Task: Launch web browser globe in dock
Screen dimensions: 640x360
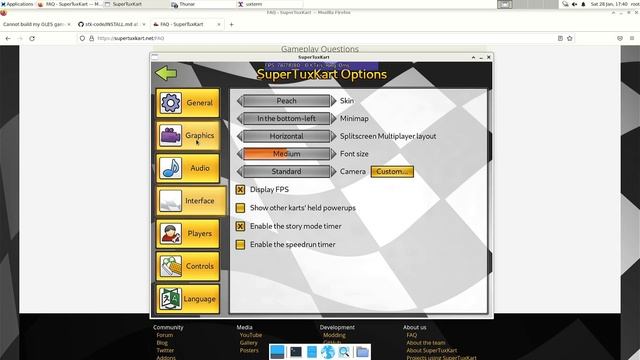Action: click(327, 352)
